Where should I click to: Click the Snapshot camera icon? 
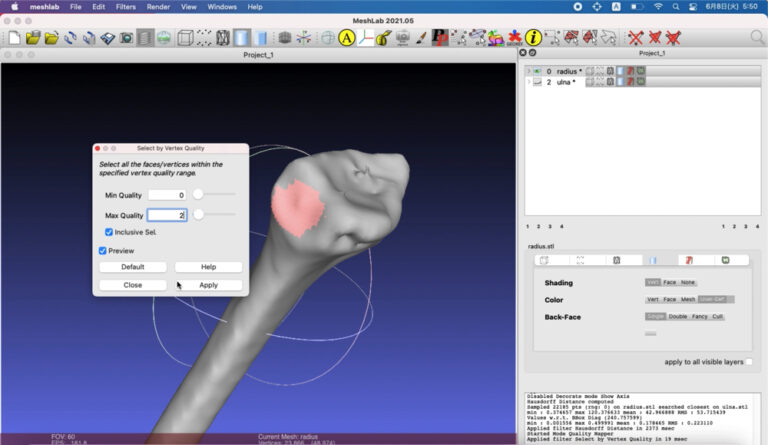[127, 38]
